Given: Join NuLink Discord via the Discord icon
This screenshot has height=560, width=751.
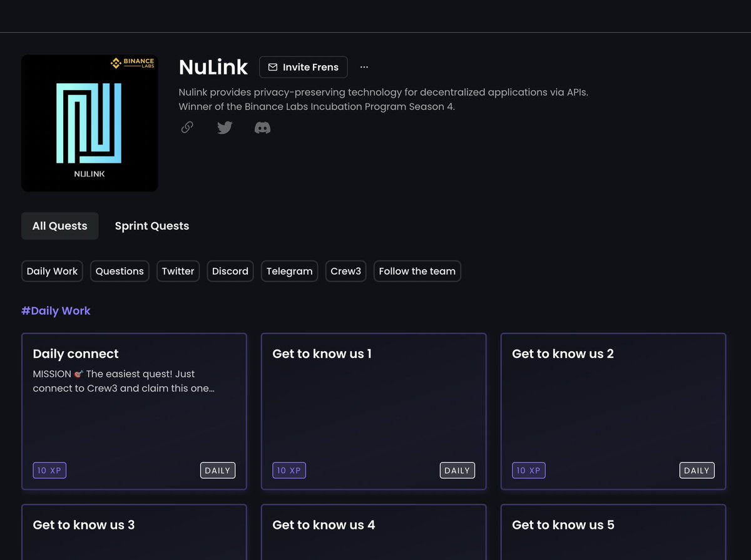Looking at the screenshot, I should [x=262, y=127].
